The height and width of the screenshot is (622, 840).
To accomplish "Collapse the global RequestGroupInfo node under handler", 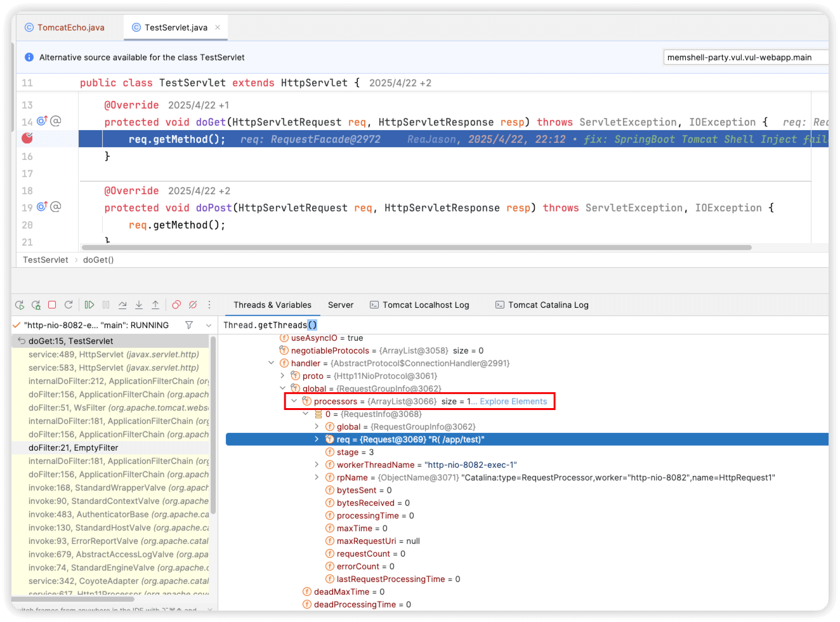I will tap(283, 388).
